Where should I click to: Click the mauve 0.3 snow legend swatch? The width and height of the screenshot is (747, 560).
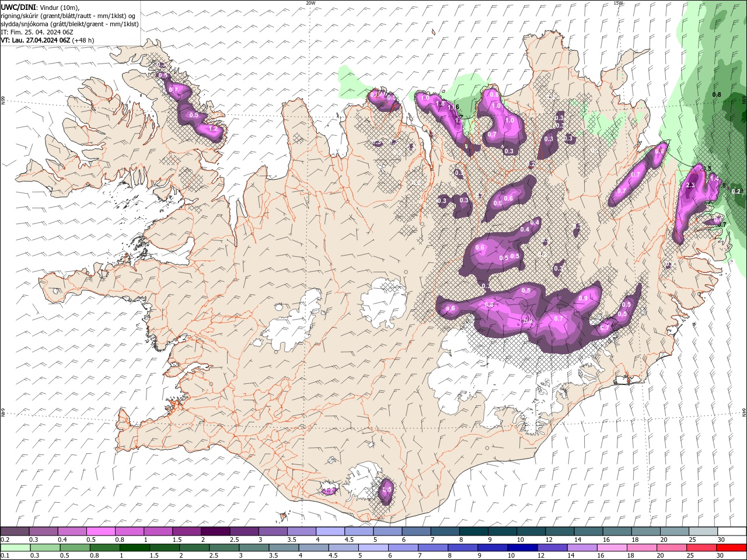[x=43, y=531]
